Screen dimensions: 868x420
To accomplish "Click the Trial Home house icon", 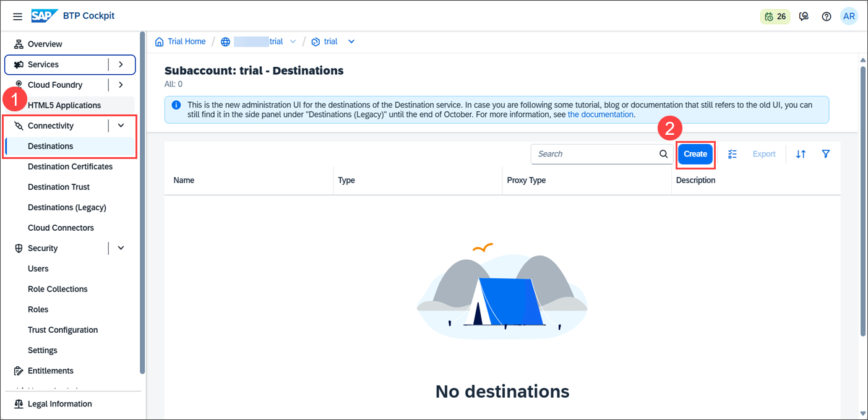I will pos(160,41).
